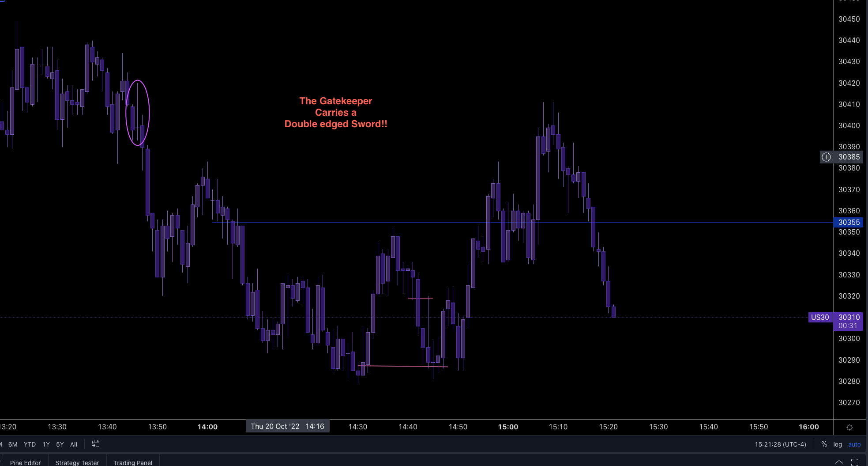The height and width of the screenshot is (466, 868).
Task: Click the 15:00 label on the time axis
Action: 508,427
